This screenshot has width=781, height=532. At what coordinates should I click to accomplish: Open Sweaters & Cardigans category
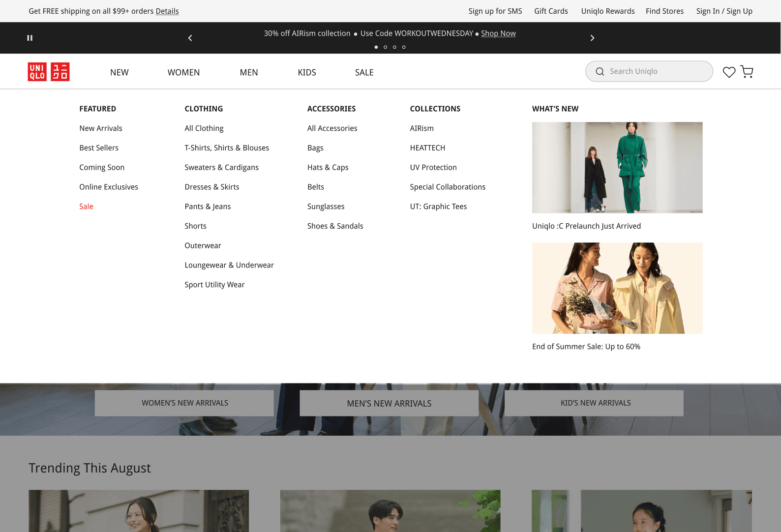click(x=221, y=168)
